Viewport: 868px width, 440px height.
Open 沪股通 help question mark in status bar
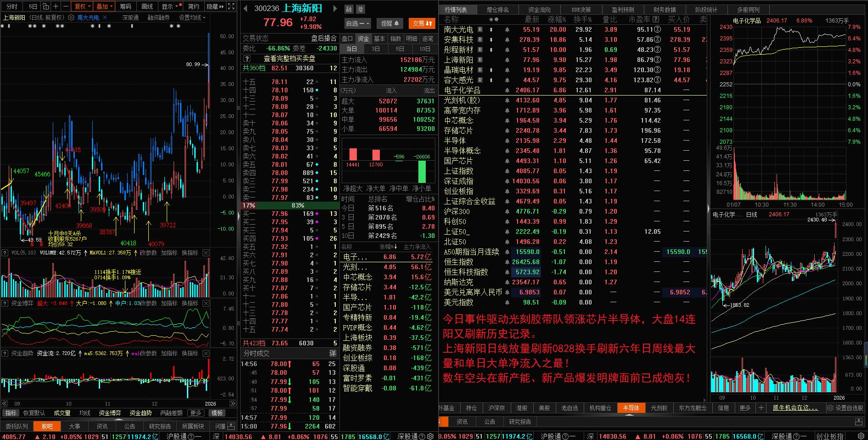(191, 436)
